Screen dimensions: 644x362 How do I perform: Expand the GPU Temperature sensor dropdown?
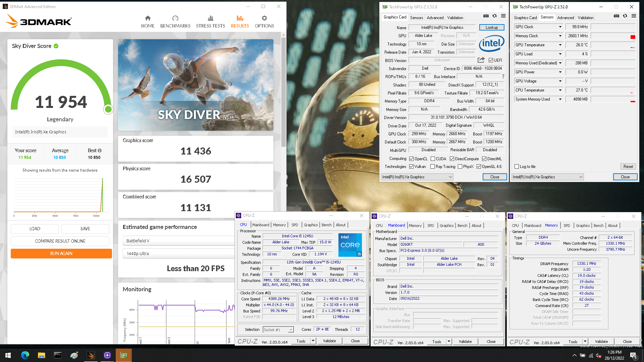click(x=560, y=45)
